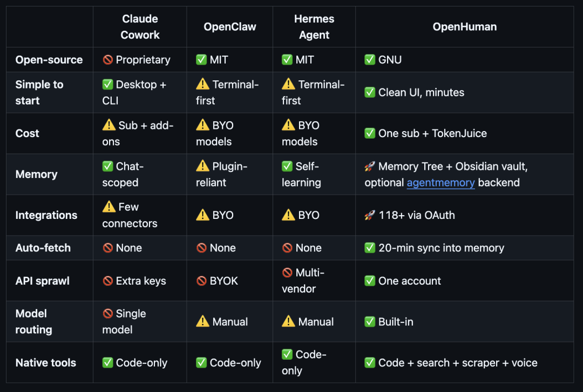Click the prohibited icon beside Multi-vendor
This screenshot has height=392, width=583.
287,272
